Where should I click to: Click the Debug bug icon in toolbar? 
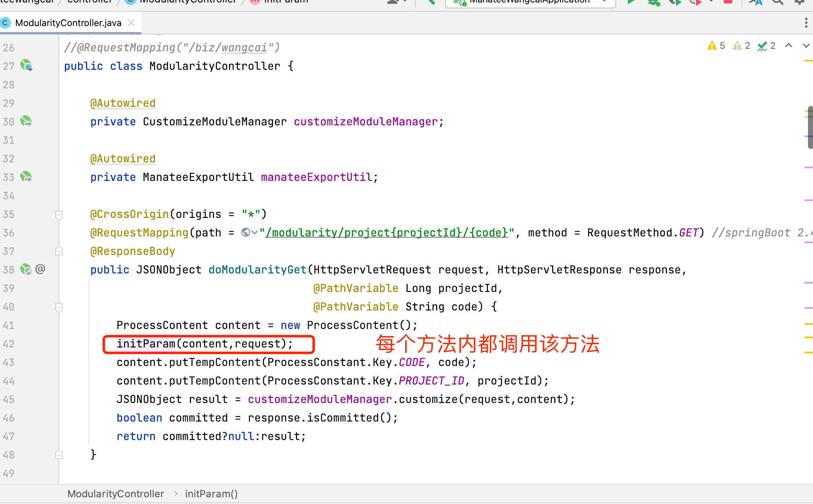(x=654, y=2)
